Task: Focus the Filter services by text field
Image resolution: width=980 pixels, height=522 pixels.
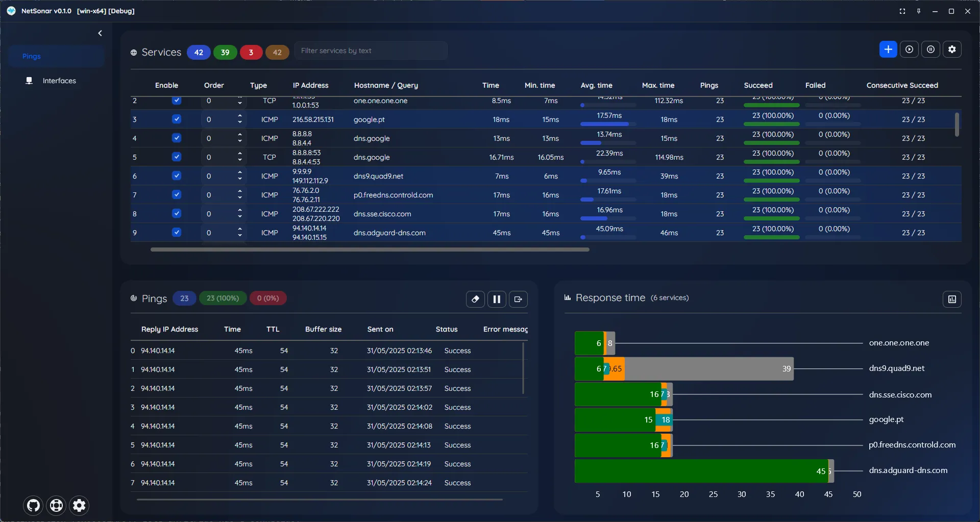Action: [x=371, y=51]
